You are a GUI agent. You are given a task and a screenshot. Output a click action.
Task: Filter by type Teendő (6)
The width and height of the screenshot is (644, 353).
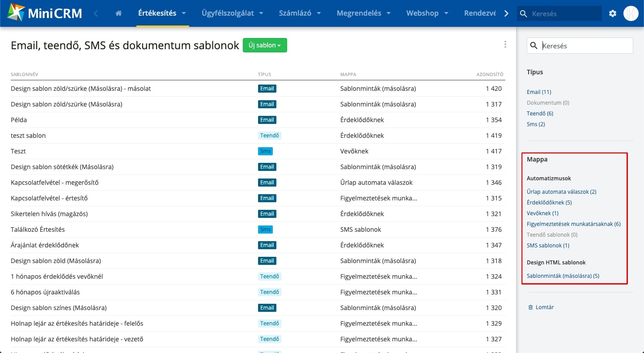[x=540, y=114]
